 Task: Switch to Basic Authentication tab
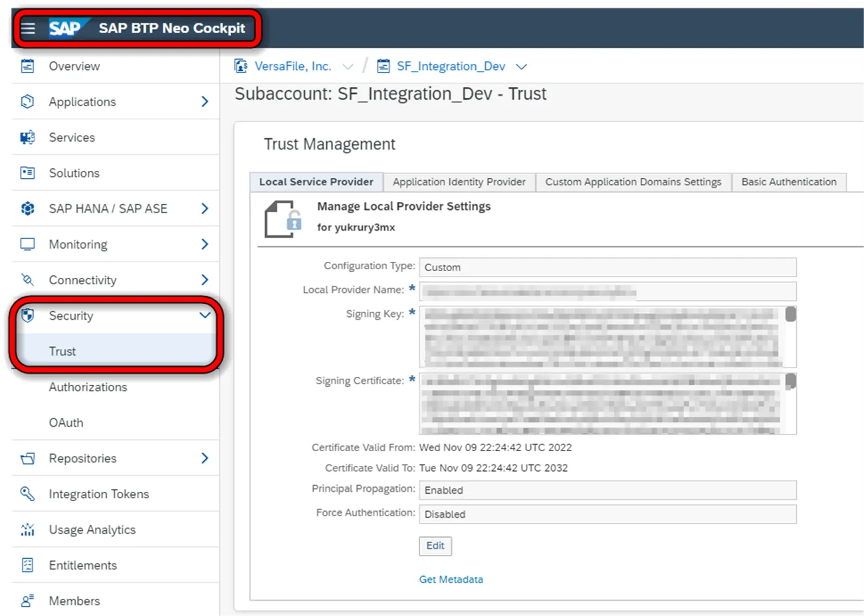(789, 182)
